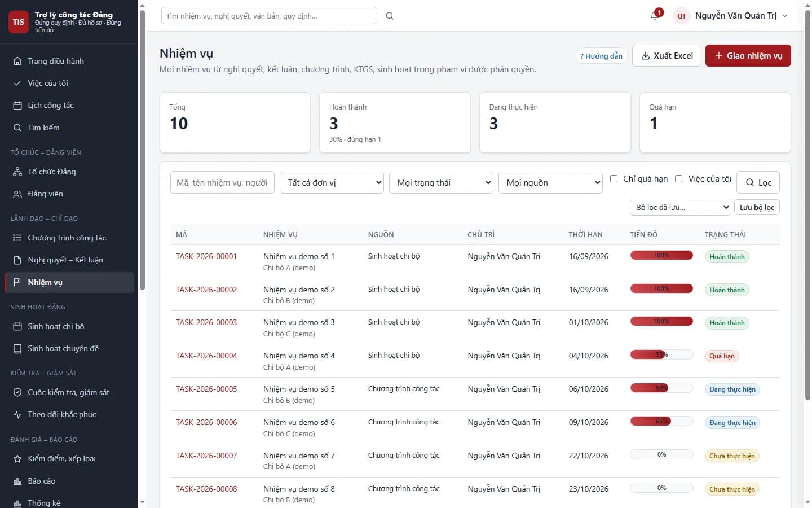Click the Mã, tên nhiệm vụ filter input
The width and height of the screenshot is (812, 508).
(222, 182)
